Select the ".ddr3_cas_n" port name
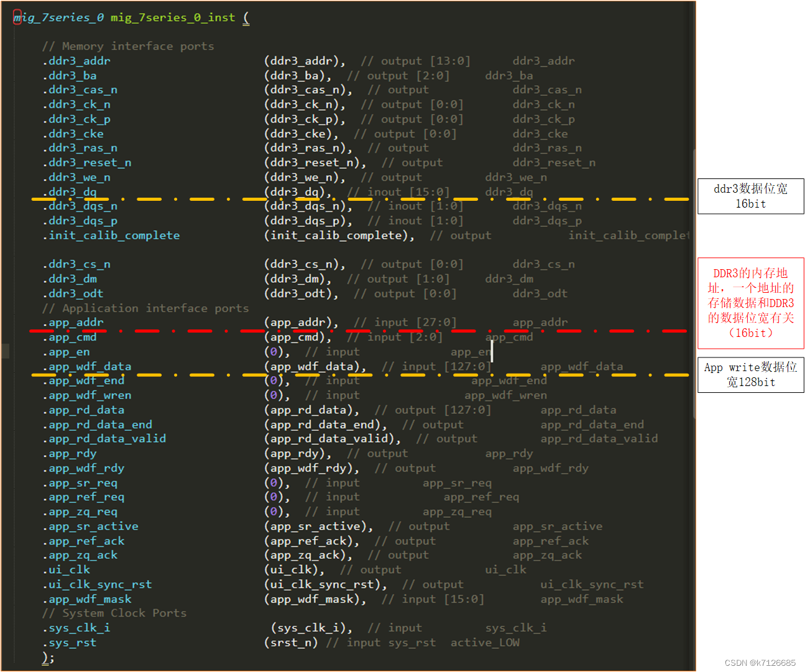 click(80, 90)
